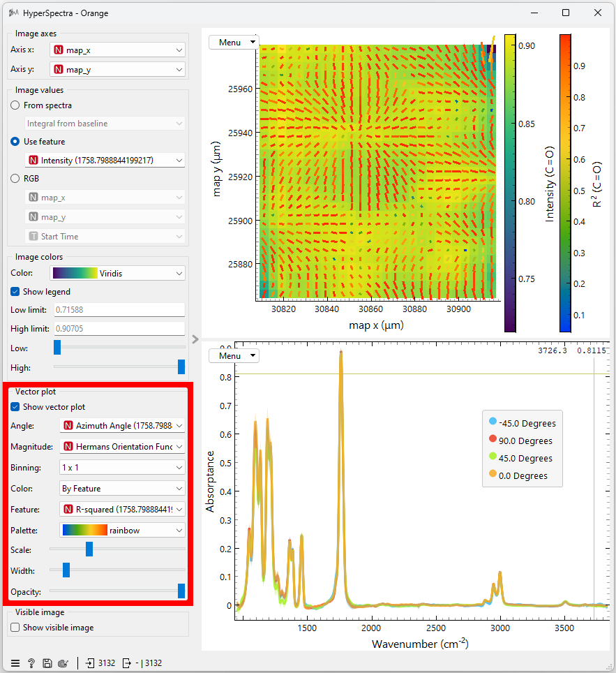The width and height of the screenshot is (616, 673).
Task: Click the input data summary icon
Action: pyautogui.click(x=90, y=663)
